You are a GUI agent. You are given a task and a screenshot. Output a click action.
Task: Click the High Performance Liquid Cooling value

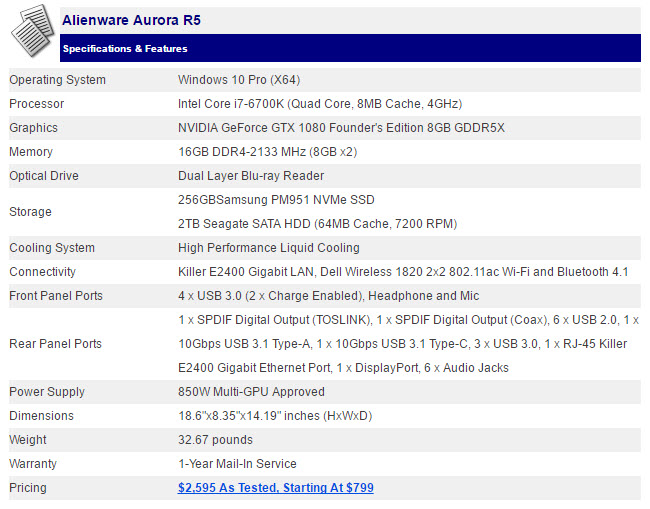(269, 248)
